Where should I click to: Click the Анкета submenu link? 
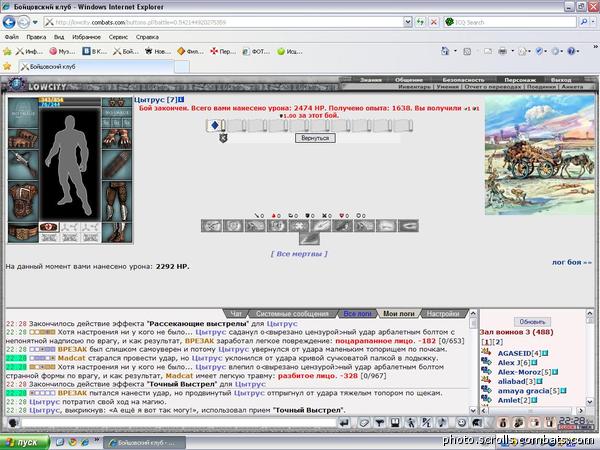point(572,87)
